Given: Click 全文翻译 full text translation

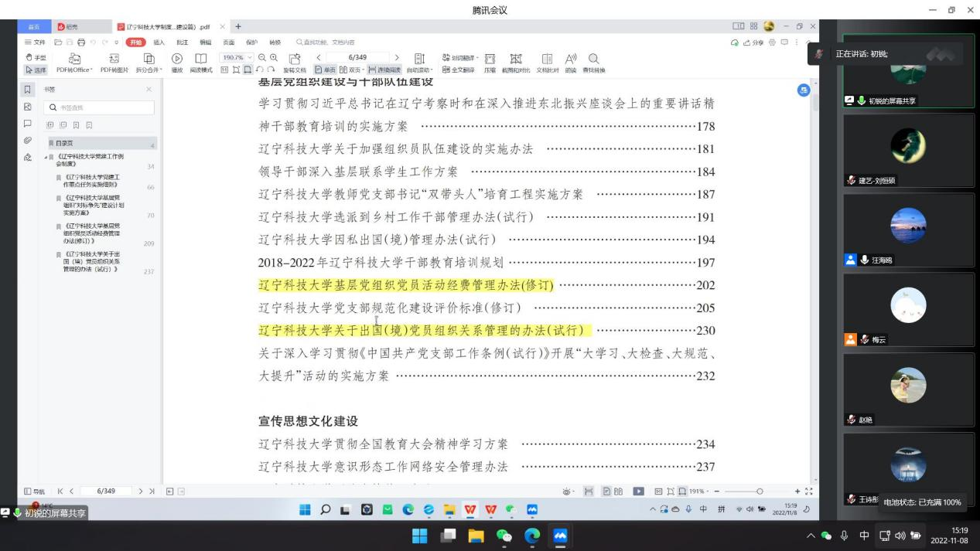Looking at the screenshot, I should click(458, 70).
